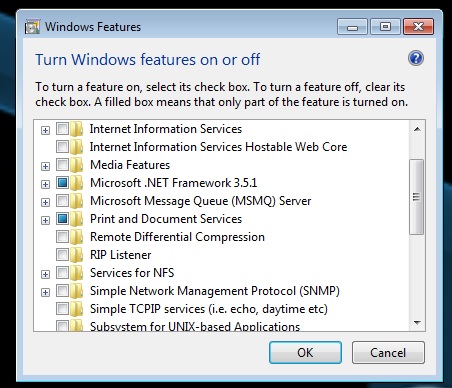Click the scrollbar up arrow
This screenshot has width=452, height=388.
coord(417,129)
